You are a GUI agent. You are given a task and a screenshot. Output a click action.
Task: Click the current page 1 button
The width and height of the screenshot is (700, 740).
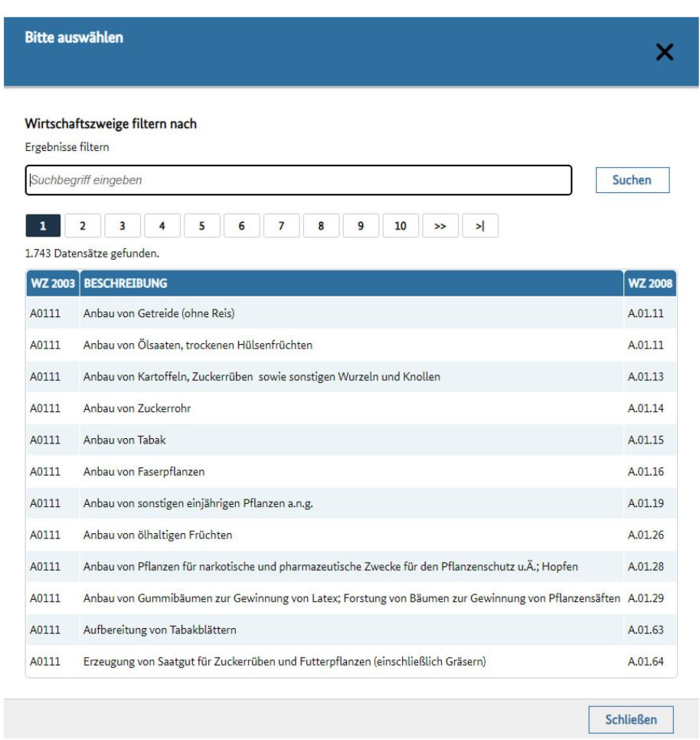[43, 226]
